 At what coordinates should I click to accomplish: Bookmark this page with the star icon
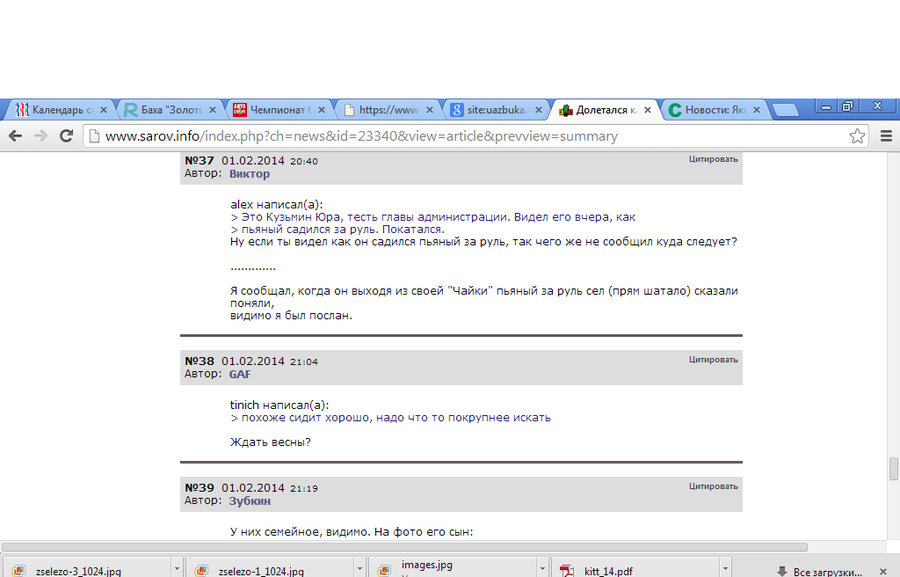[857, 136]
